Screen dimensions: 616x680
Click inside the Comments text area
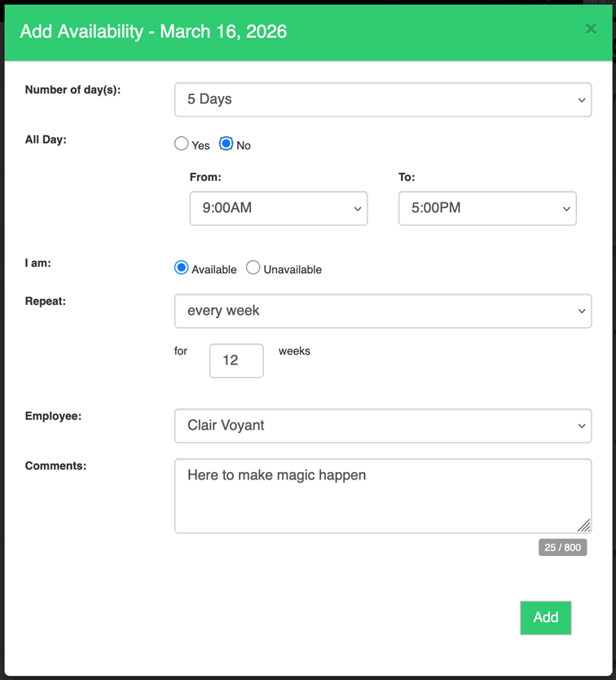coord(382,496)
